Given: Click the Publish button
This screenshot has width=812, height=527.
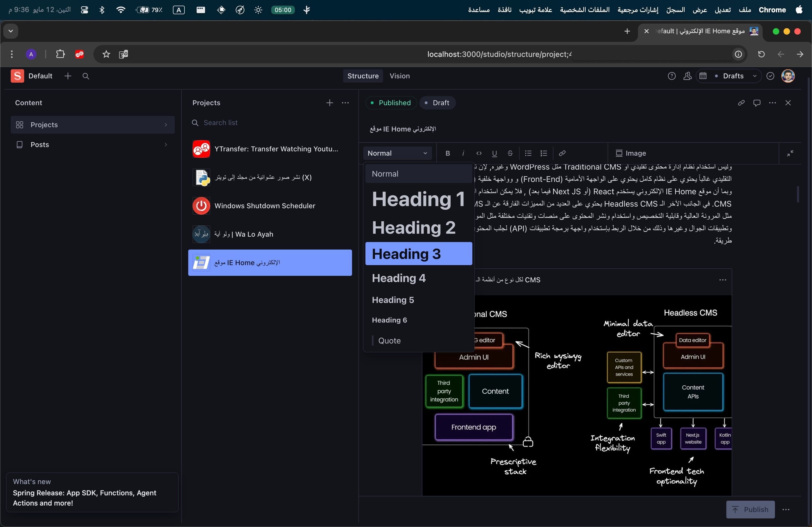Looking at the screenshot, I should click(x=750, y=509).
